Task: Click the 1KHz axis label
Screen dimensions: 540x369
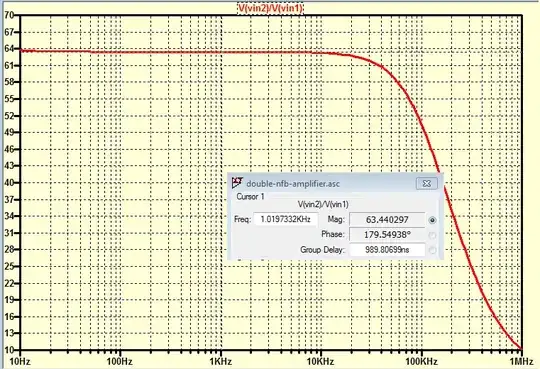Action: click(220, 361)
